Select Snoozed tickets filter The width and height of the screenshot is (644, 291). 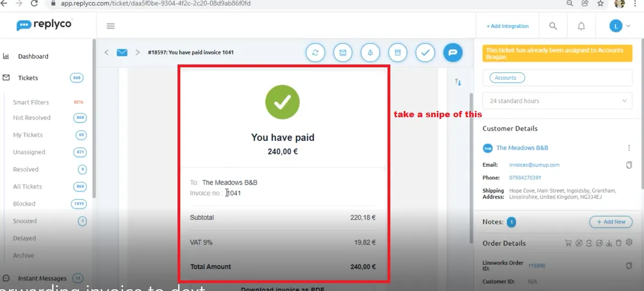tap(25, 221)
